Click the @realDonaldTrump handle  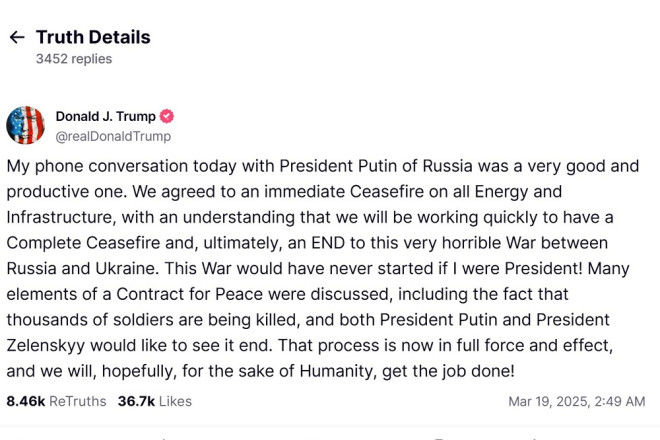click(x=113, y=136)
